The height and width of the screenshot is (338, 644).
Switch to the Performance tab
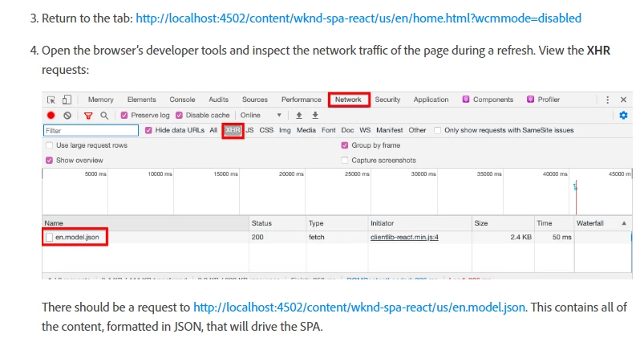tap(301, 100)
